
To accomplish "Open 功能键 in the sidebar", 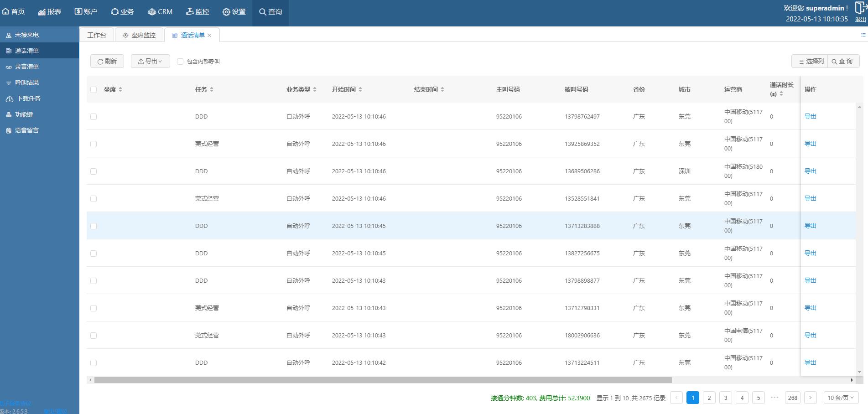I will 40,114.
